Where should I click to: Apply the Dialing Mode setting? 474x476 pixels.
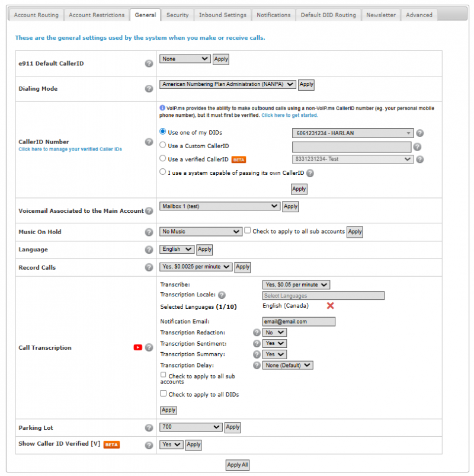306,84
